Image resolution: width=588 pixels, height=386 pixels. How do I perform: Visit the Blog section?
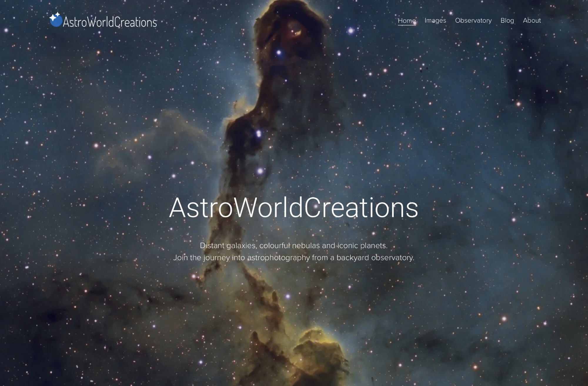coord(507,21)
